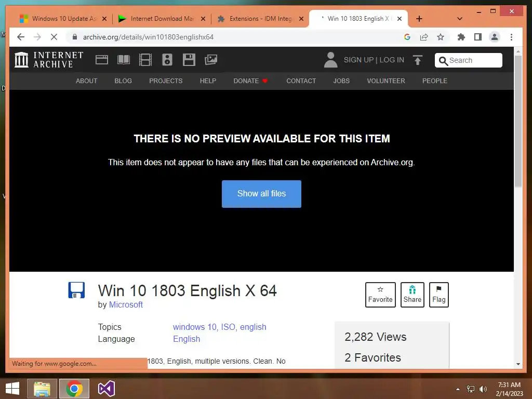Switch to Internet Download Manager tab

pos(162,19)
